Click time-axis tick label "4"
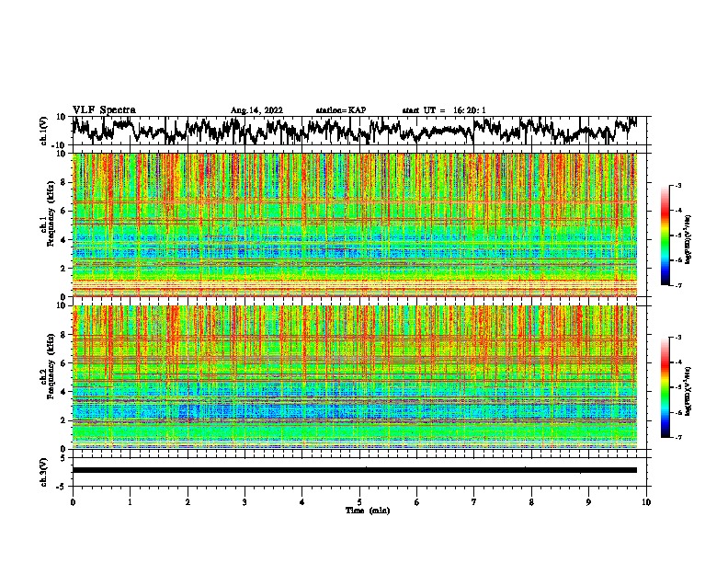The width and height of the screenshot is (728, 563). pyautogui.click(x=302, y=502)
